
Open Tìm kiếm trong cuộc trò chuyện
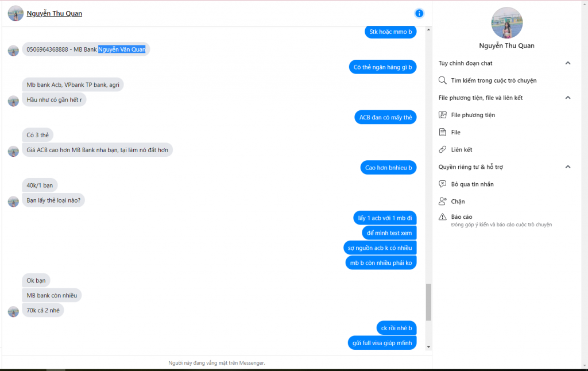493,80
